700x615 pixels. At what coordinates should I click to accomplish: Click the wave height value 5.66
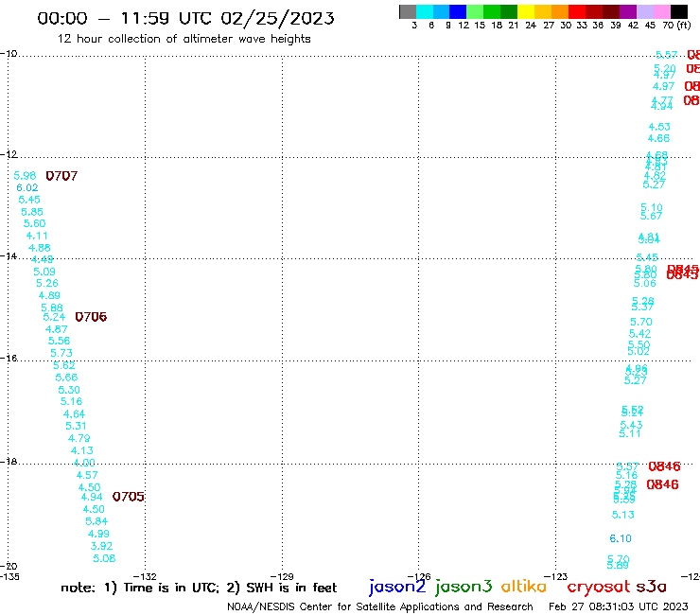point(66,378)
